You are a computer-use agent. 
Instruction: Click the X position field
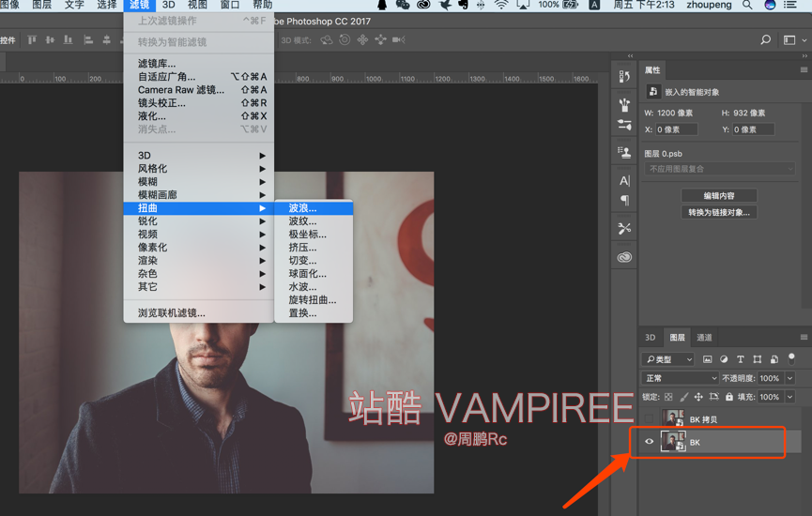(676, 129)
